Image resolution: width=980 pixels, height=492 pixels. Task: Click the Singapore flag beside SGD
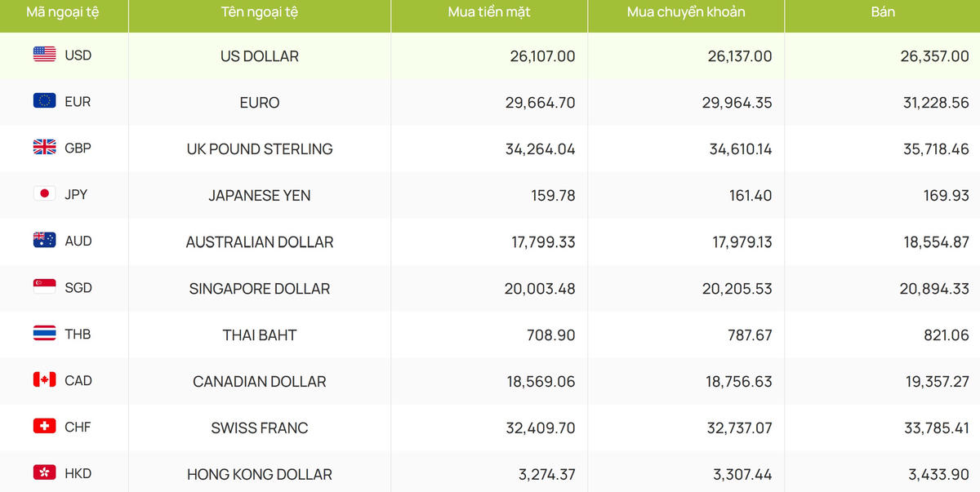(44, 287)
